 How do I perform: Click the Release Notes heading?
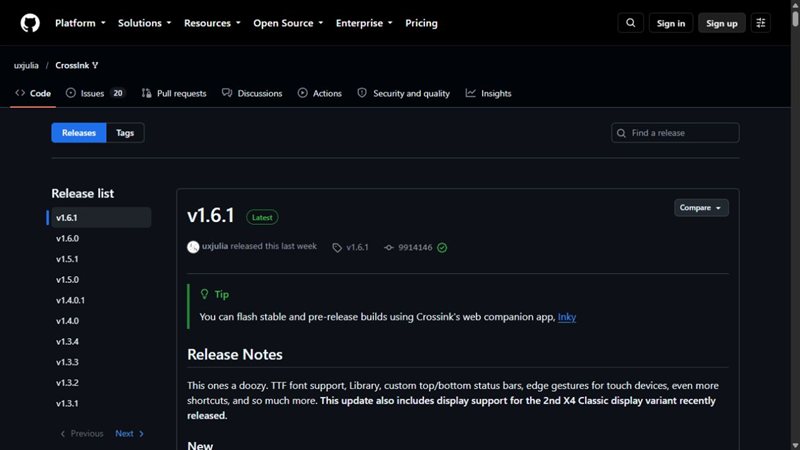[x=235, y=355]
